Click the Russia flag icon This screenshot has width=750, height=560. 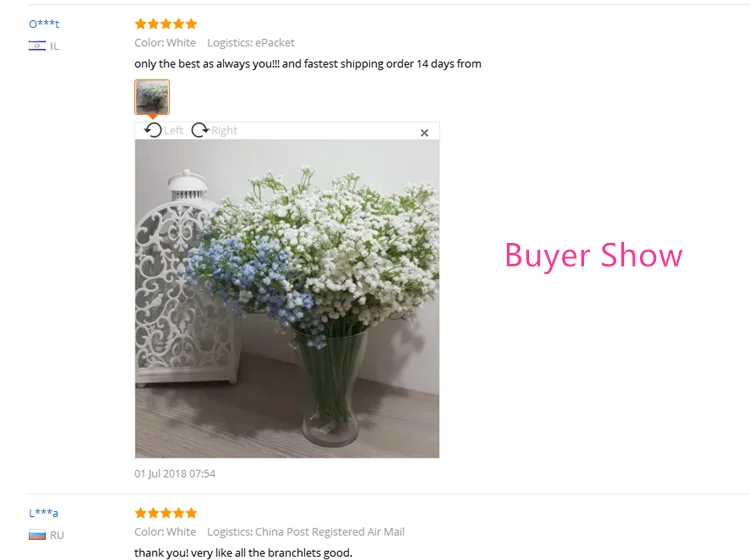coord(37,535)
